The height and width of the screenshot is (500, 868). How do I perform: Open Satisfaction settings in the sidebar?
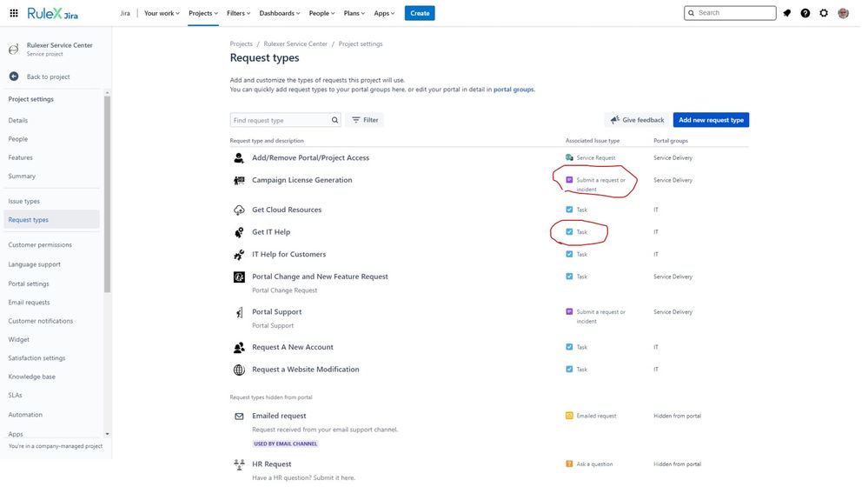(36, 358)
